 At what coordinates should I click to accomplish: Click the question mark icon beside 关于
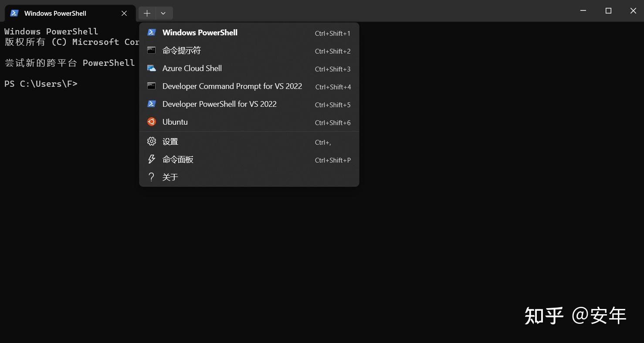click(x=152, y=177)
